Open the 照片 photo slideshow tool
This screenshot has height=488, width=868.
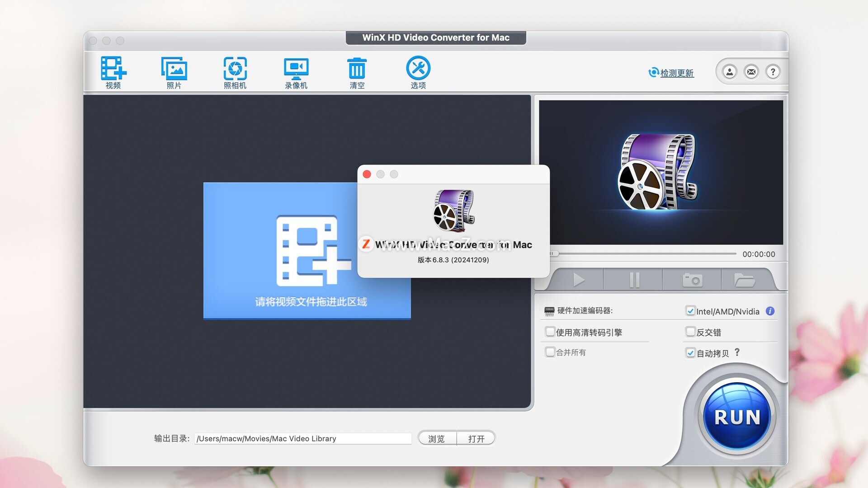tap(174, 72)
